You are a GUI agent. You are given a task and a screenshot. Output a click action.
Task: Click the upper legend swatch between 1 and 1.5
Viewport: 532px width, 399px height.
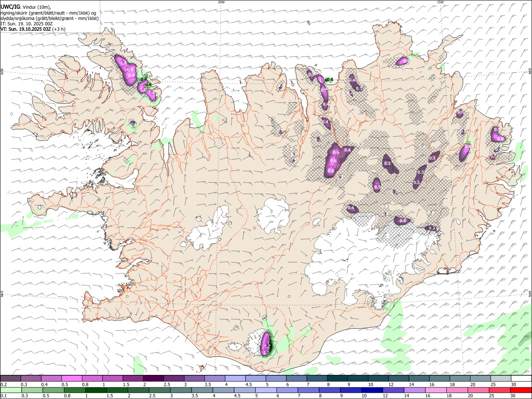[113, 378]
